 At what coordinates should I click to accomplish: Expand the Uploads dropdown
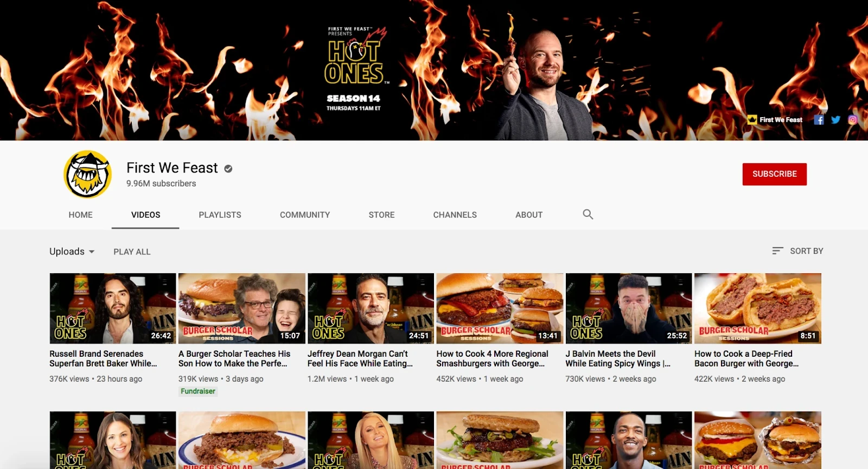click(x=72, y=252)
